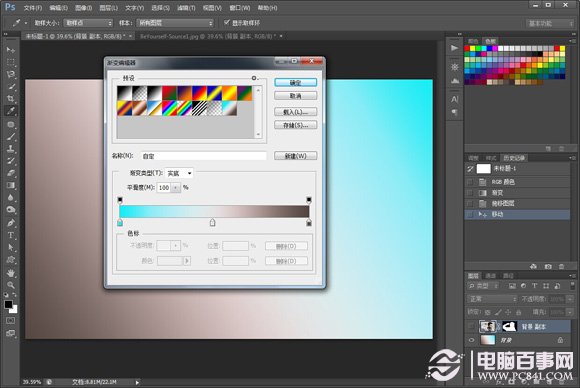This screenshot has height=388, width=580.
Task: Show the 背景 副本 layer via visibility box
Action: pos(471,326)
